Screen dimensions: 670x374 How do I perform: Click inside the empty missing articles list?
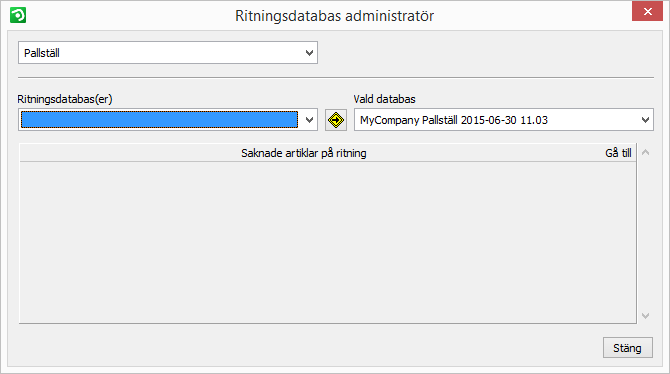[x=328, y=242]
